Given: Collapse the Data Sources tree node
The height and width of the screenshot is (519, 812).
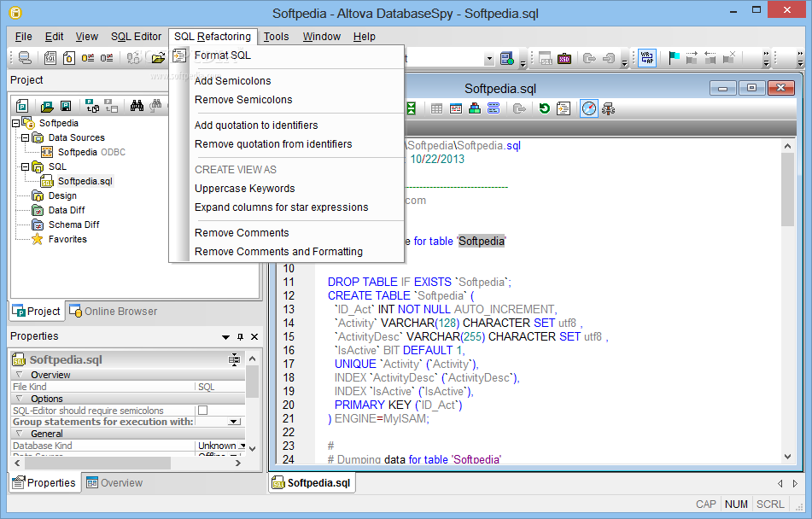Looking at the screenshot, I should (x=25, y=137).
